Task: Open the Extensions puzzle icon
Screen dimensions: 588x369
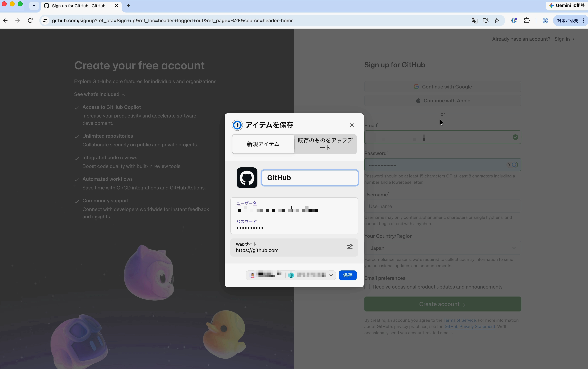Action: (527, 21)
